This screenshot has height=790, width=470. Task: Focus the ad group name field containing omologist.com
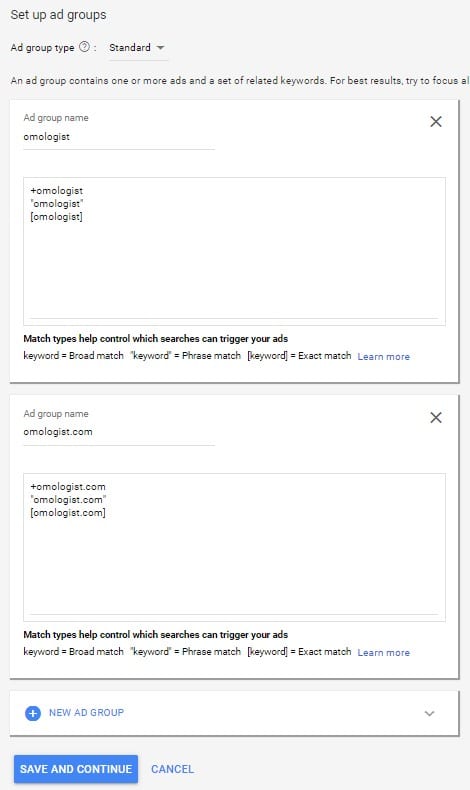(x=119, y=432)
